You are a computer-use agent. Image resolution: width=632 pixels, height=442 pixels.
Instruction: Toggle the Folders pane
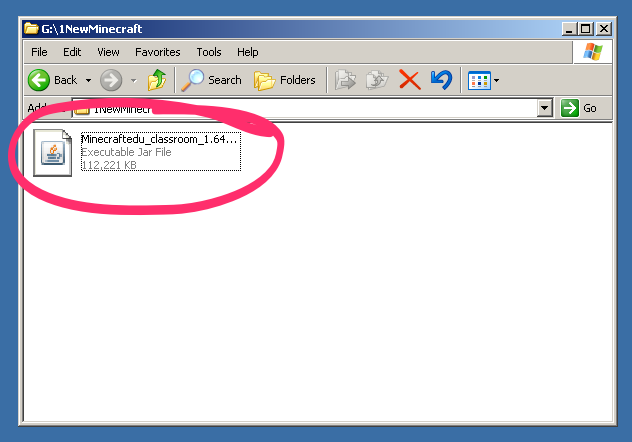[285, 80]
